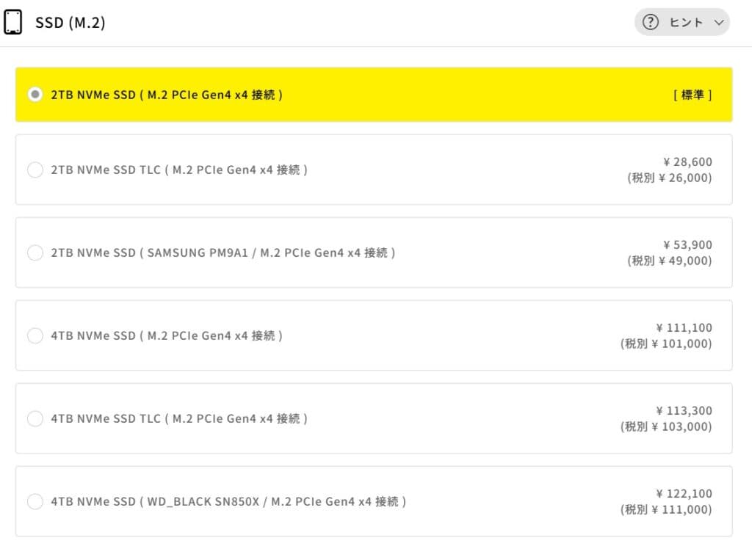This screenshot has width=752, height=560.
Task: Pick the 4TB NVMe SSD TLC radio button
Action: 35,418
